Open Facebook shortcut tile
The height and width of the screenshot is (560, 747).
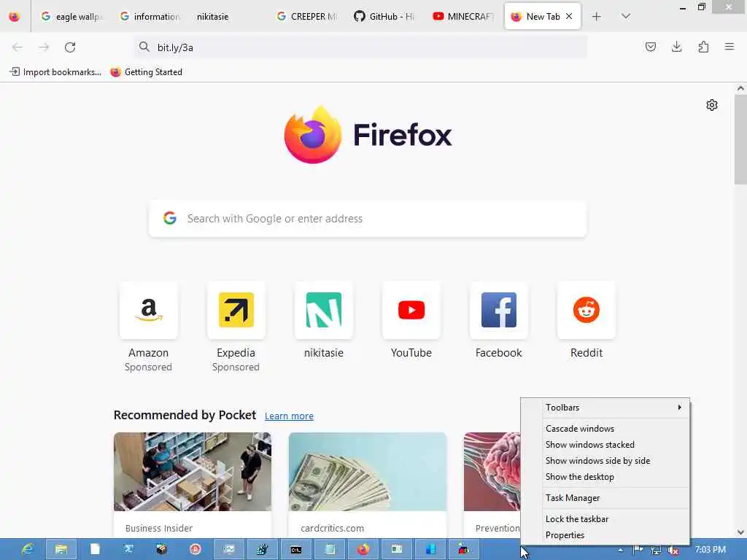click(499, 310)
